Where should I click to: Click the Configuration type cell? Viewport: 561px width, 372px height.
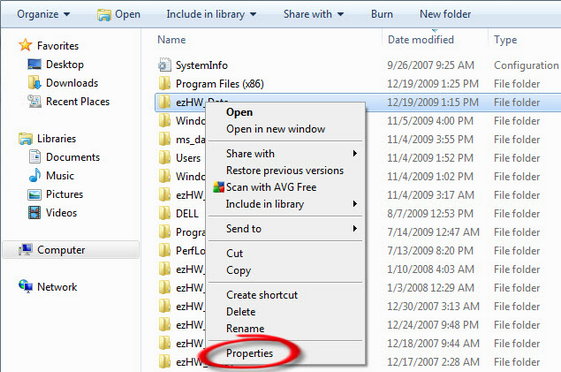coord(526,65)
